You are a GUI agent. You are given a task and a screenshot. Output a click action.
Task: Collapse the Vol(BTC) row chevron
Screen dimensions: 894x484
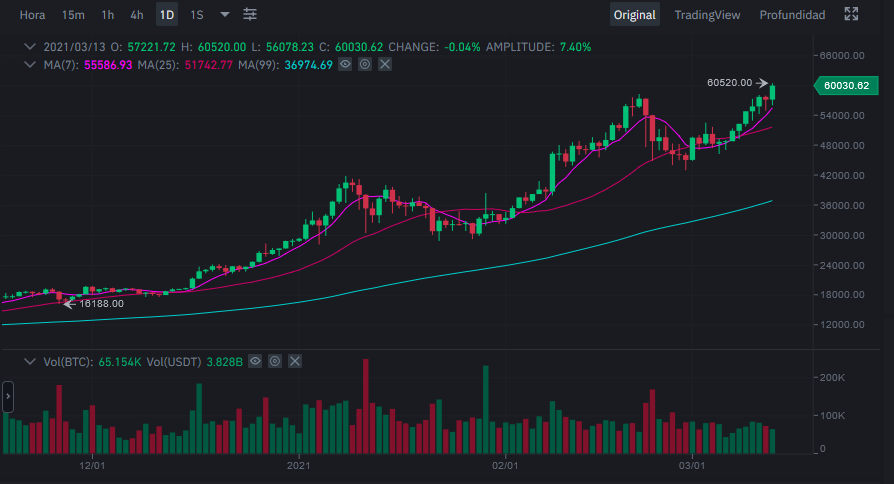[x=30, y=361]
